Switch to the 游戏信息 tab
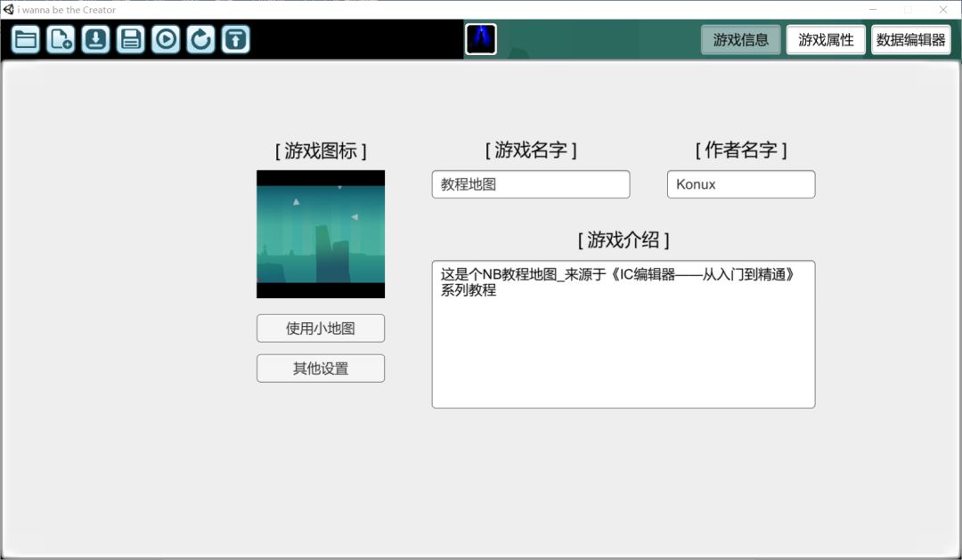962x560 pixels. (741, 40)
